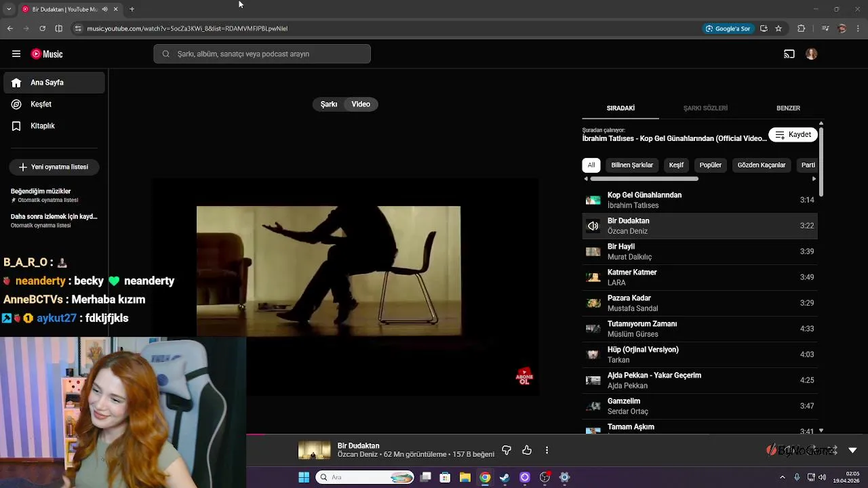868x488 pixels.
Task: Open the Windows Start menu
Action: tap(304, 477)
